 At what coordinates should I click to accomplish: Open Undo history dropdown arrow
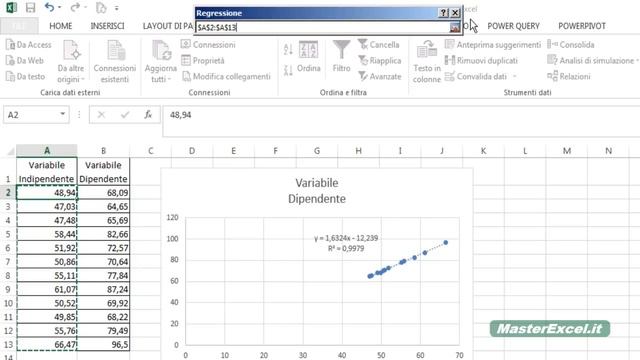60,7
